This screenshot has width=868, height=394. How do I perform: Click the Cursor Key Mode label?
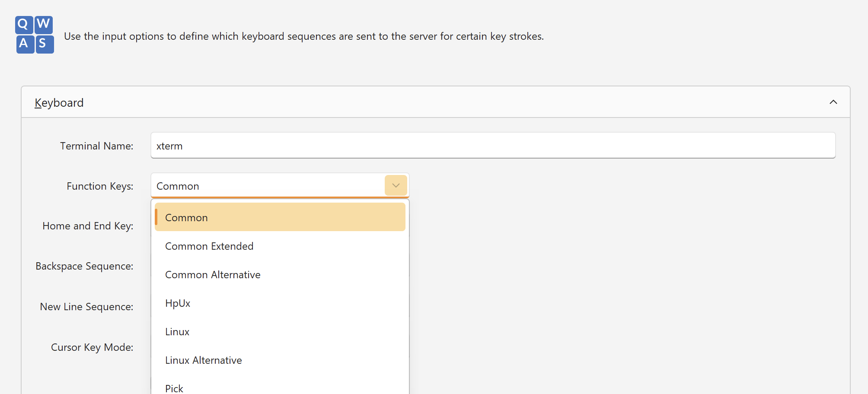(x=92, y=347)
